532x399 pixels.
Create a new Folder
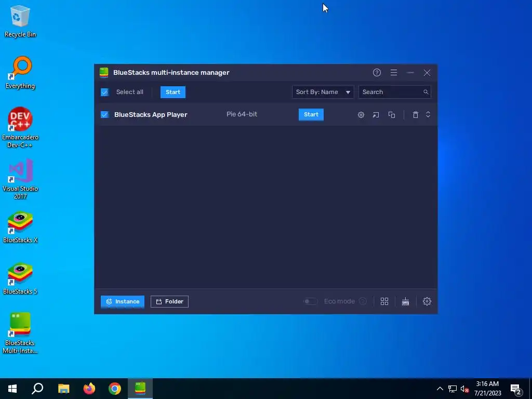click(x=170, y=302)
